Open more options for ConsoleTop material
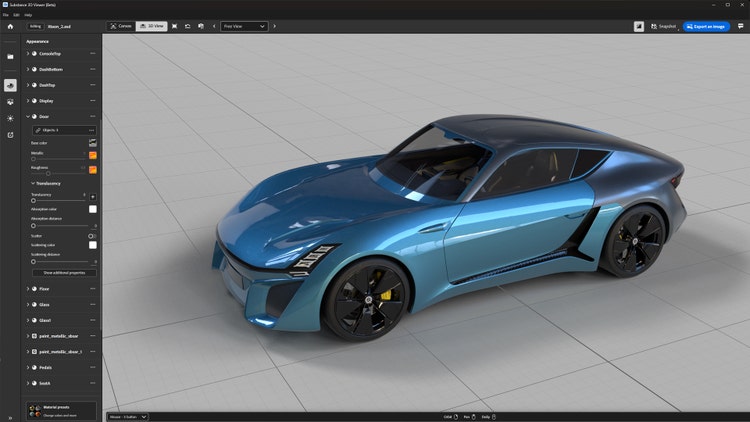Viewport: 750px width, 422px height. tap(93, 53)
